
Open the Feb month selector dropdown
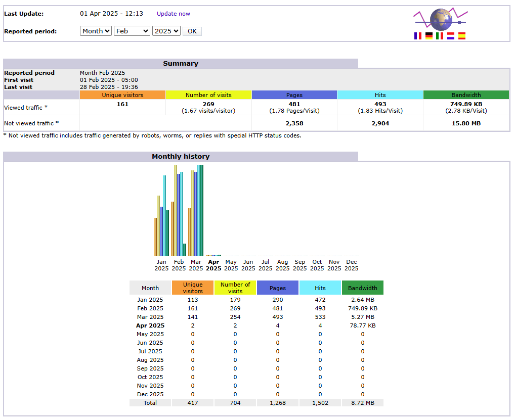click(x=132, y=31)
